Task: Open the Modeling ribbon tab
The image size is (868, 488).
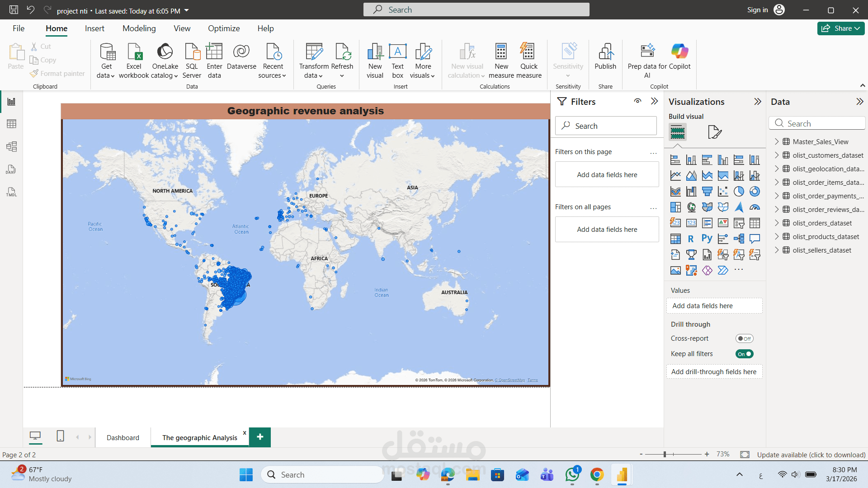Action: (139, 28)
